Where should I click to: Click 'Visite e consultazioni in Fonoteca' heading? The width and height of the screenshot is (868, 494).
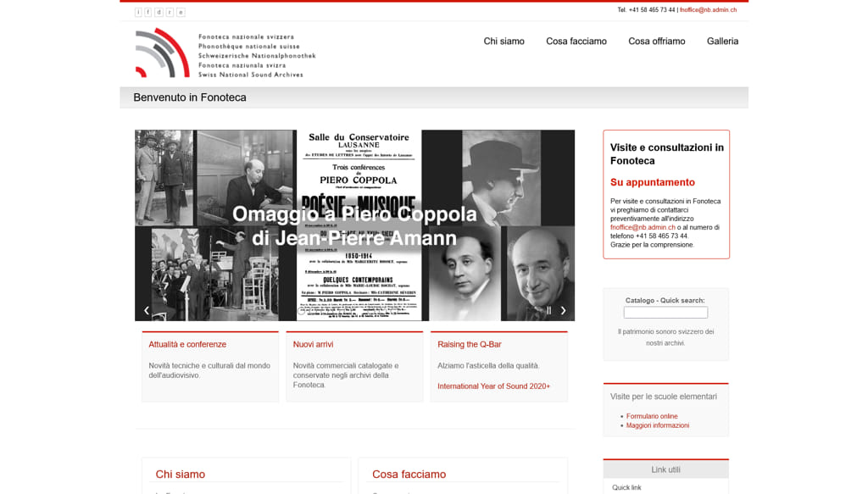tap(667, 153)
